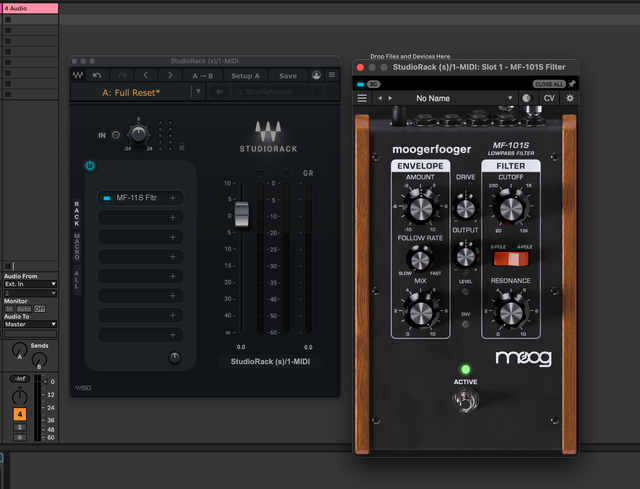Switch to the MACRO side tab
Viewport: 640px width, 489px height.
point(77,247)
